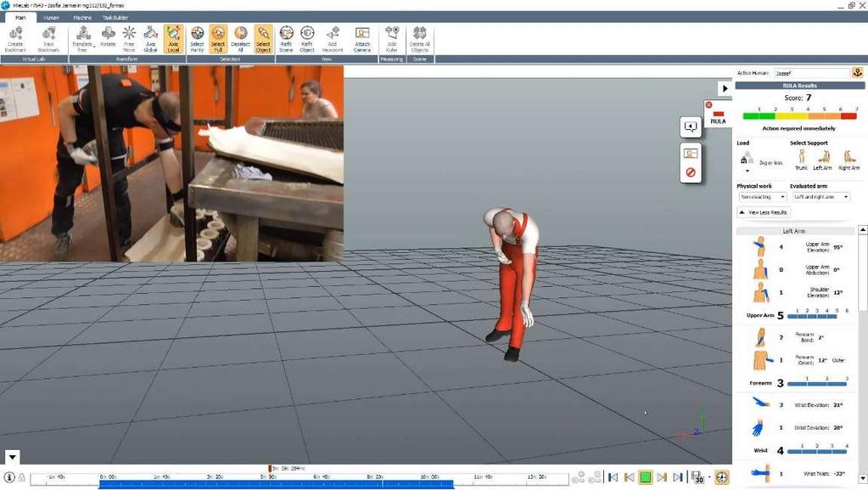The image size is (868, 490).
Task: Click the Deselect All icon
Action: click(x=240, y=39)
